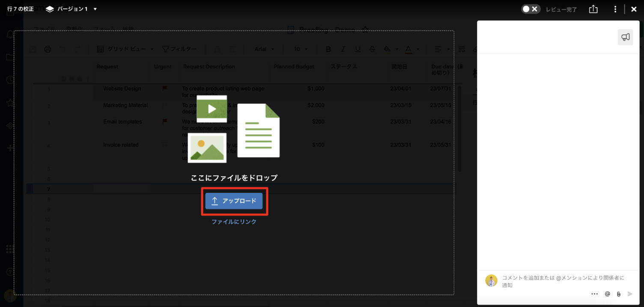Screen dimensions: 644x307
Task: Click the 行 7 の校正 title text
Action: (x=21, y=9)
